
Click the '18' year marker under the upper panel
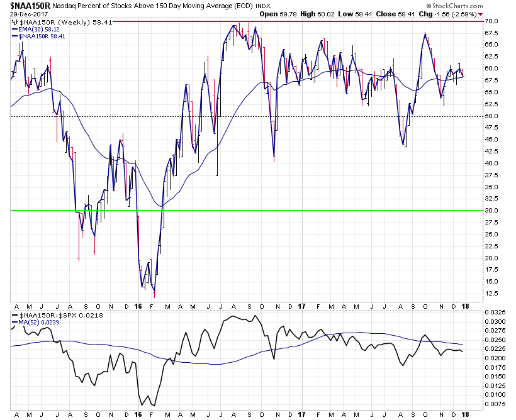coord(465,307)
